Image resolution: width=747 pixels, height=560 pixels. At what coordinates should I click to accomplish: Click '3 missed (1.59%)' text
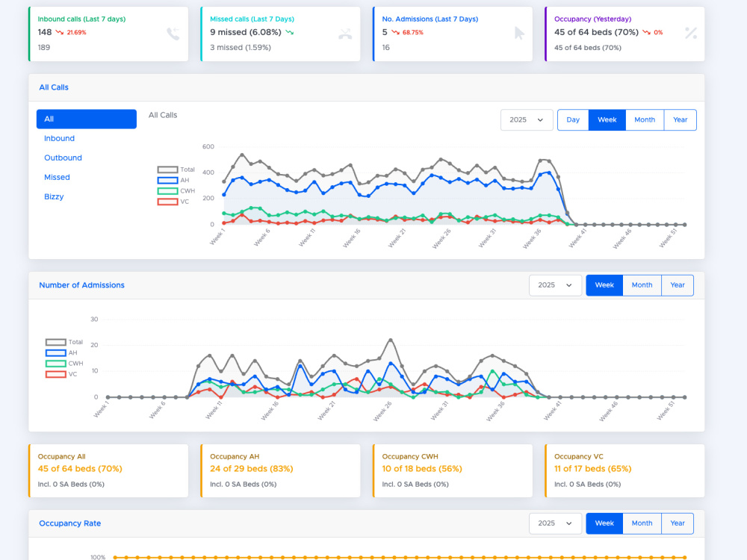point(241,48)
